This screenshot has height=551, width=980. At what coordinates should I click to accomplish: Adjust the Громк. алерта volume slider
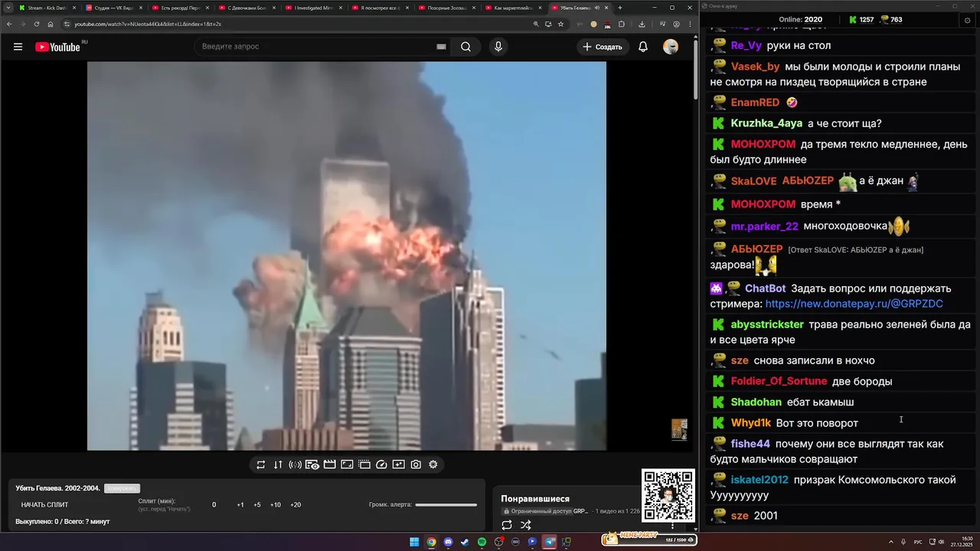[446, 504]
